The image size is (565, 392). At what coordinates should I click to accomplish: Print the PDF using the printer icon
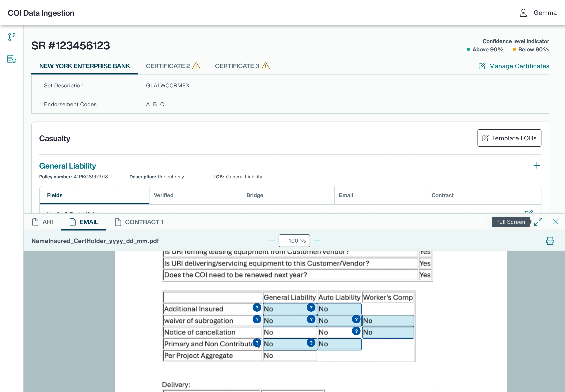click(x=550, y=241)
